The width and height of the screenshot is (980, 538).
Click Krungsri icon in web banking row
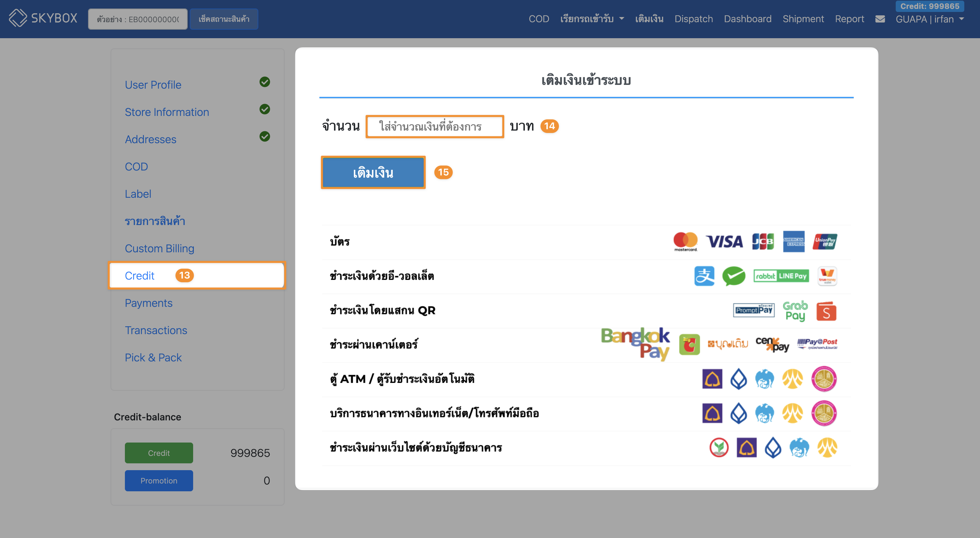pos(827,448)
